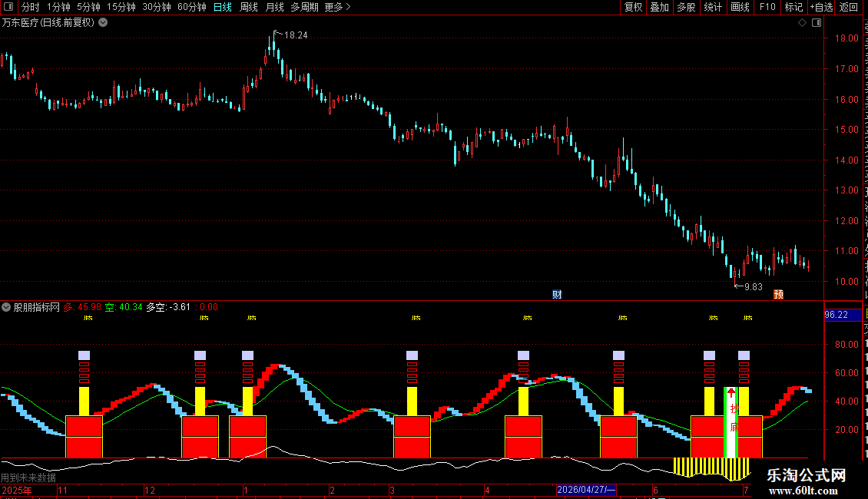Select the 60分钟 period
This screenshot has width=868, height=499.
click(x=191, y=7)
